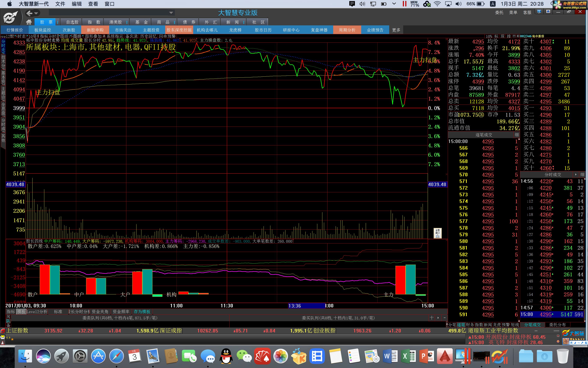The image size is (588, 368).
Task: Click the minus icon in order queue bar
Action: tap(444, 318)
